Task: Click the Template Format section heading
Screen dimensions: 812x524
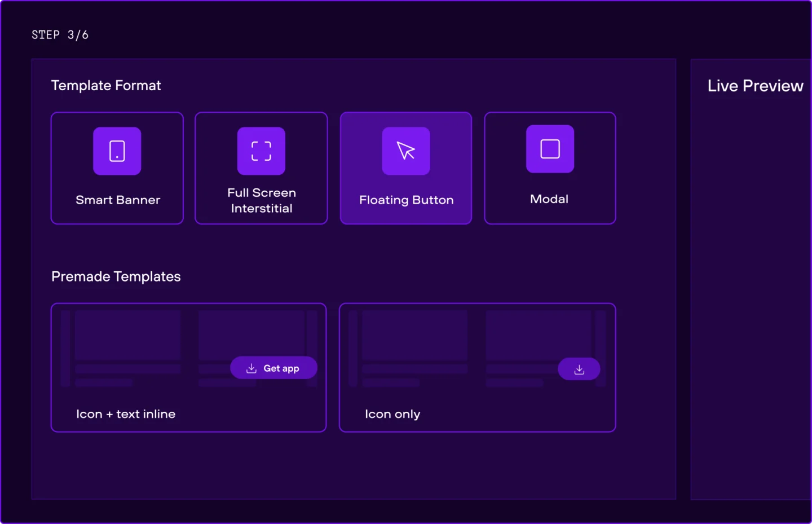Action: (x=106, y=86)
